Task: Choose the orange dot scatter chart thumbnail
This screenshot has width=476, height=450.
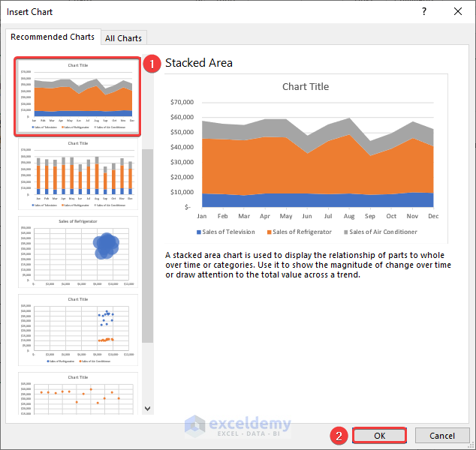Action: click(78, 393)
